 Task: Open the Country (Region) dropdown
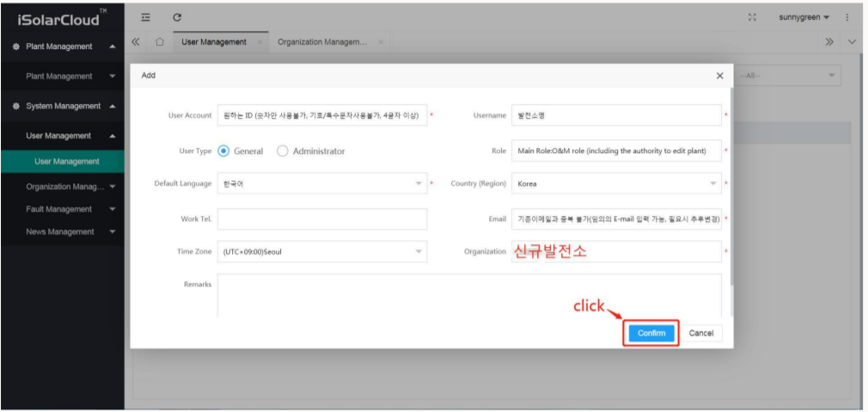click(x=617, y=184)
